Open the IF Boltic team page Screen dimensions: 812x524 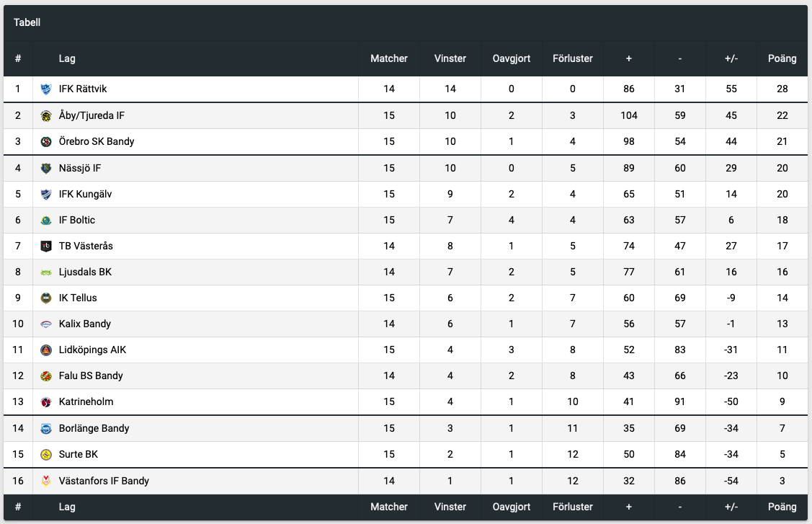click(77, 221)
